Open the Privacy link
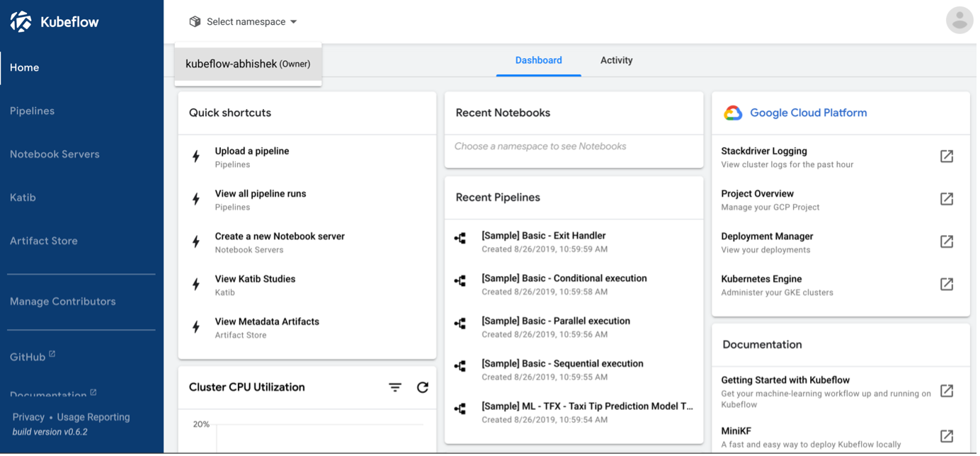 [x=28, y=417]
